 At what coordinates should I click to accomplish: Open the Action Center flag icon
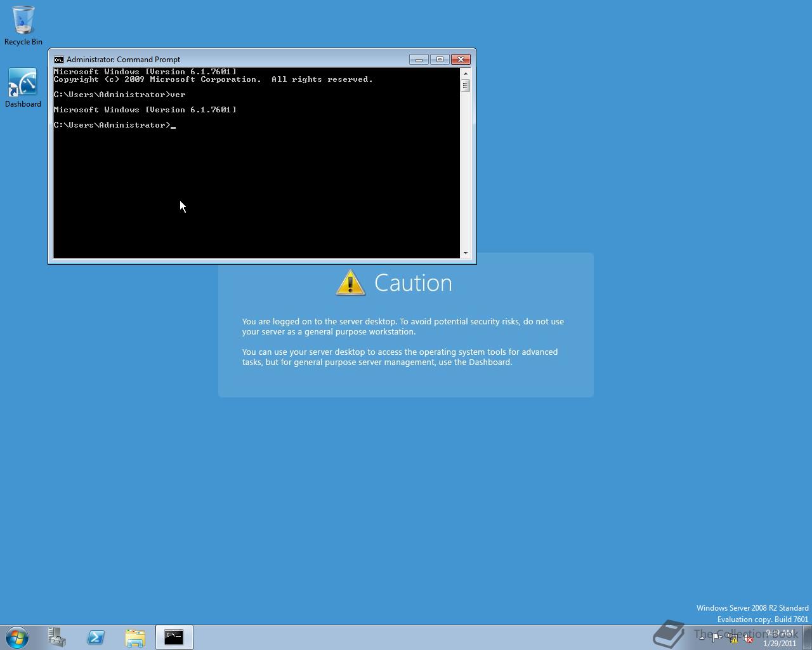[717, 638]
